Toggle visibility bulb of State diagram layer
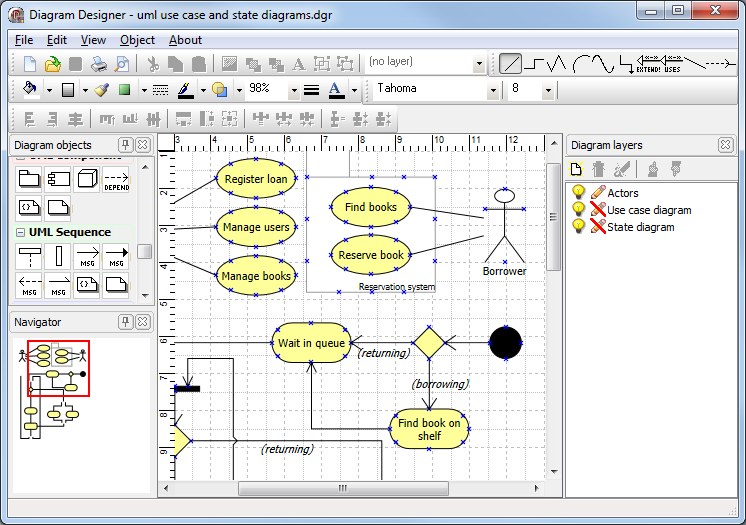The image size is (746, 525). tap(578, 227)
